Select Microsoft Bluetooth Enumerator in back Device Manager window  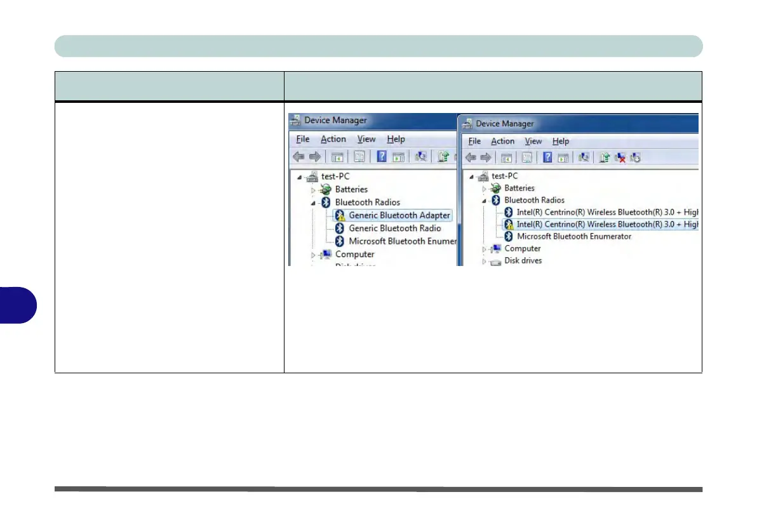point(402,241)
